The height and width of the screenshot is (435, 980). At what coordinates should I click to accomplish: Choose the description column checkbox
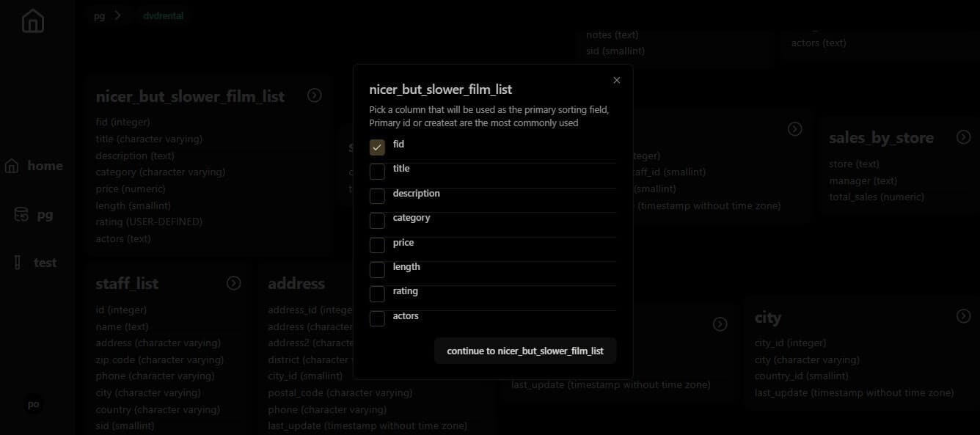[x=377, y=197]
